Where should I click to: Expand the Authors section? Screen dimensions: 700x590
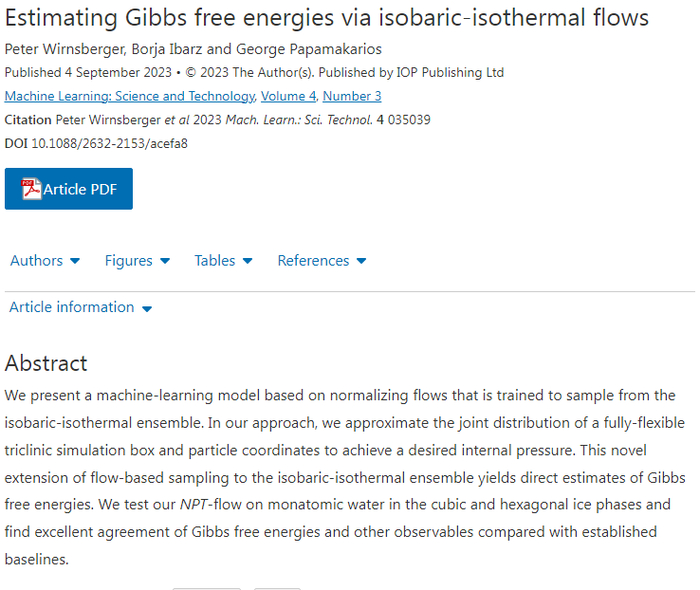37,261
